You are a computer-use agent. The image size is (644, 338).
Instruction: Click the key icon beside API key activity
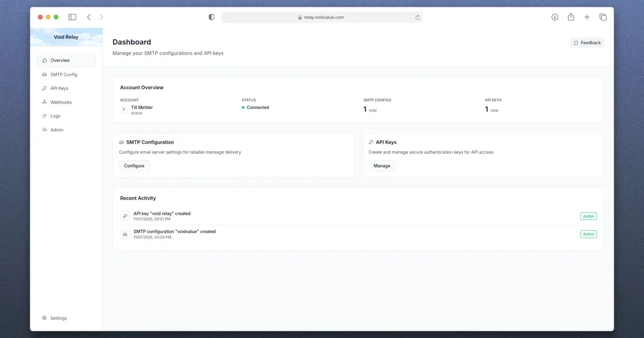125,216
